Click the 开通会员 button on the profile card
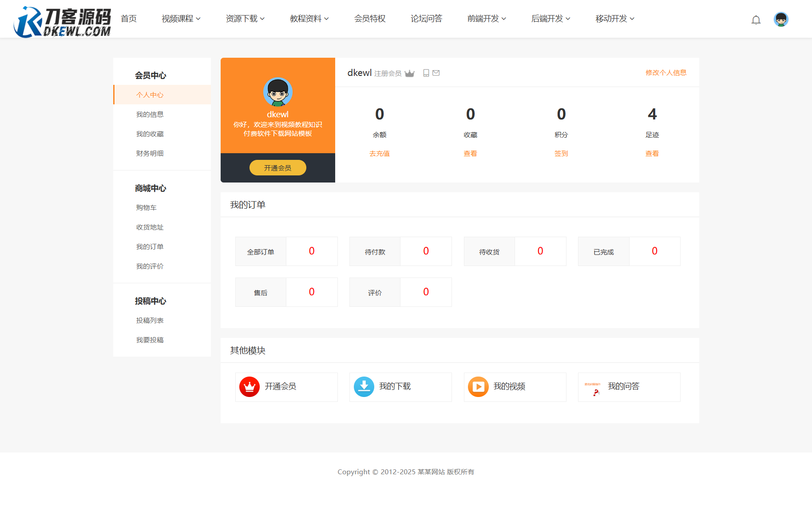The image size is (812, 508). (277, 167)
